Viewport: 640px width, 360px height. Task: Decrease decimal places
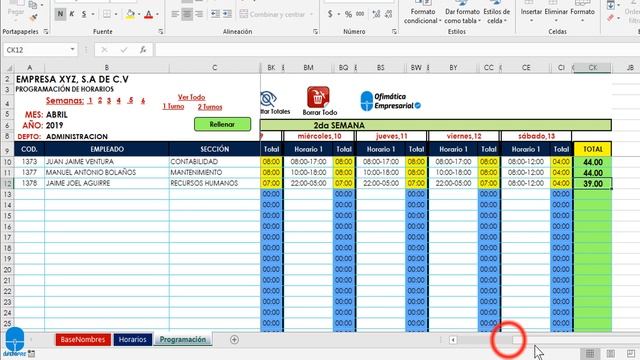pyautogui.click(x=388, y=14)
